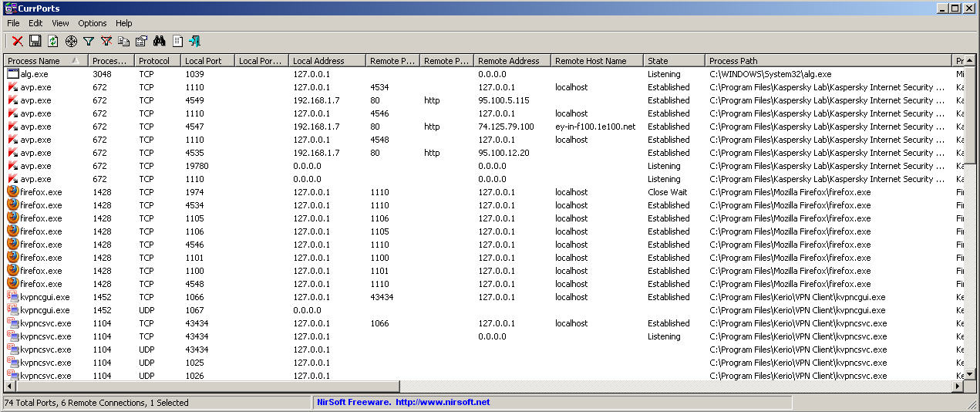Click the Exit door icon in toolbar
The image size is (980, 412).
pyautogui.click(x=195, y=41)
